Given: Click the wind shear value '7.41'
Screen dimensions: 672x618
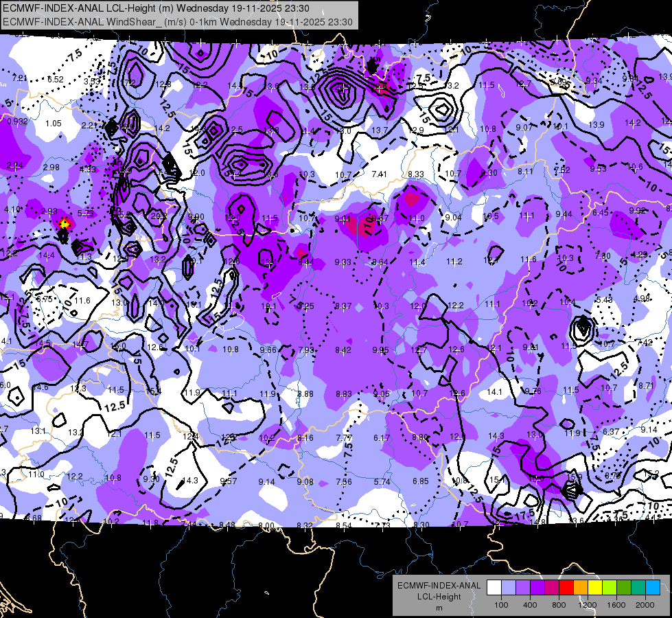Looking at the screenshot, I should pos(380,174).
